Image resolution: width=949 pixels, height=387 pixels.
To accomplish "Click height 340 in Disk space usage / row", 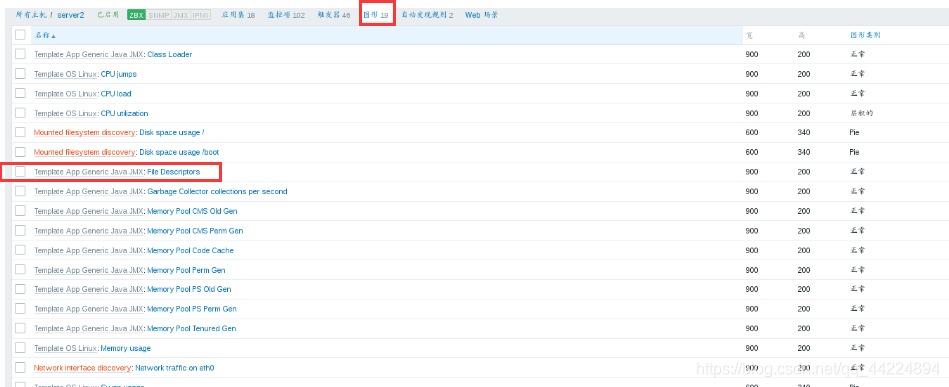I will [x=804, y=133].
